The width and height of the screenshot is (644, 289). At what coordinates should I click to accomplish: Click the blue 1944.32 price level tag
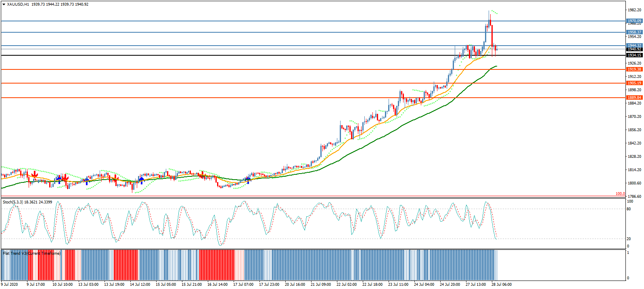click(x=634, y=46)
